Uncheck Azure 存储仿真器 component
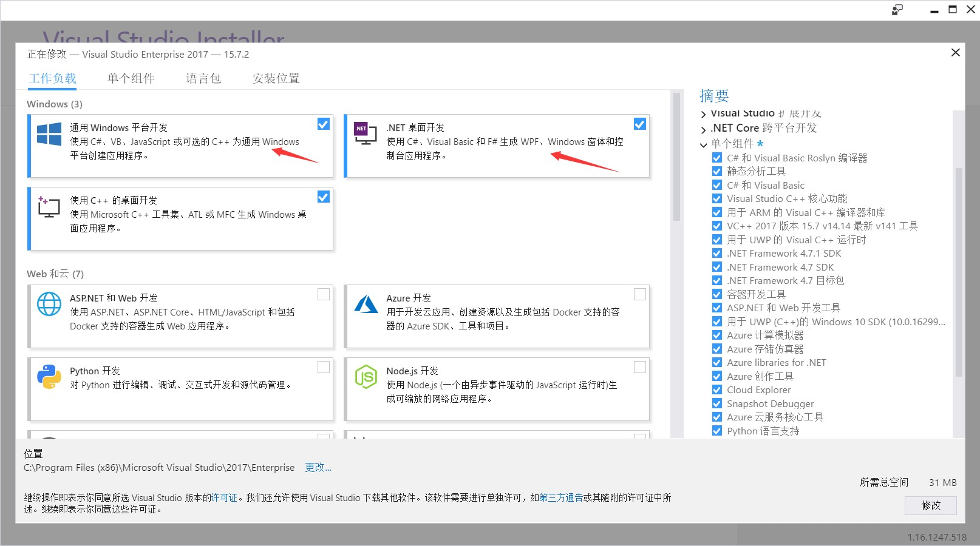The width and height of the screenshot is (980, 546). coord(717,349)
